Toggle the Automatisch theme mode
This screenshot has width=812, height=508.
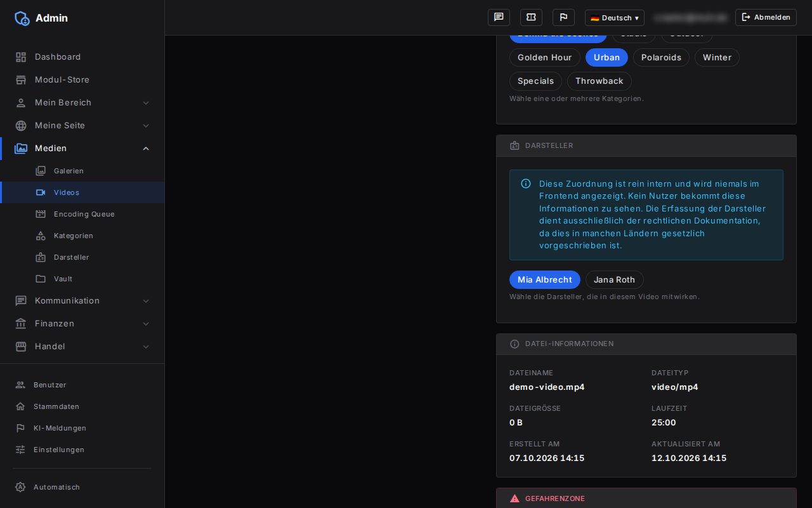click(x=82, y=487)
